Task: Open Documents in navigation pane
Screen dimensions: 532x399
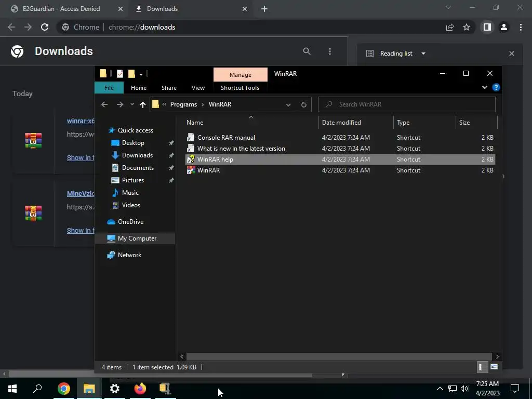Action: point(138,168)
